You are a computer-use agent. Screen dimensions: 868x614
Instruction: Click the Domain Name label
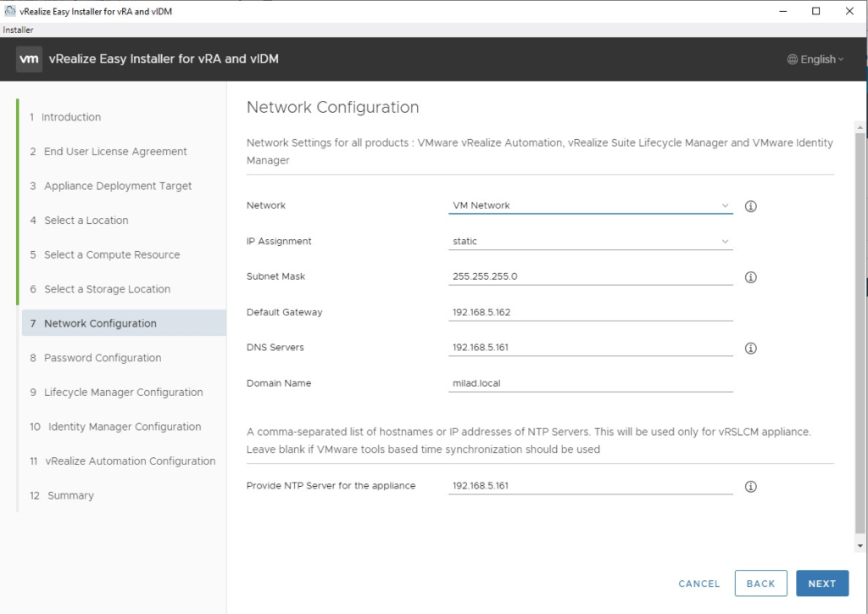pyautogui.click(x=279, y=383)
